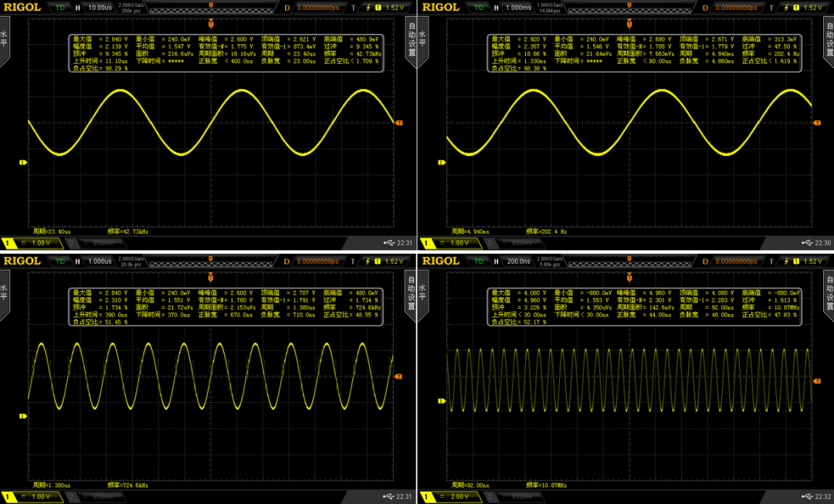The width and height of the screenshot is (834, 504).
Task: Click the RIGOL logo in the 1.000us panel
Action: coord(22,261)
